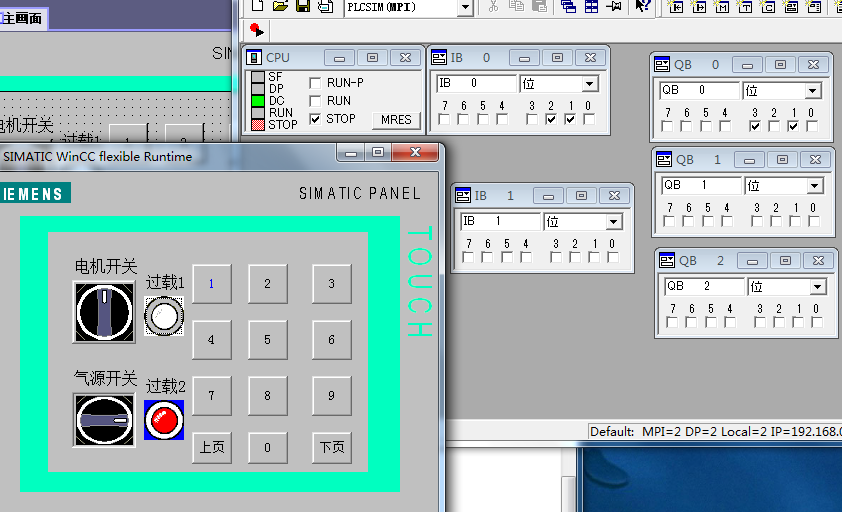This screenshot has width=842, height=512.
Task: Click the IB 1 address input field
Action: pos(500,221)
